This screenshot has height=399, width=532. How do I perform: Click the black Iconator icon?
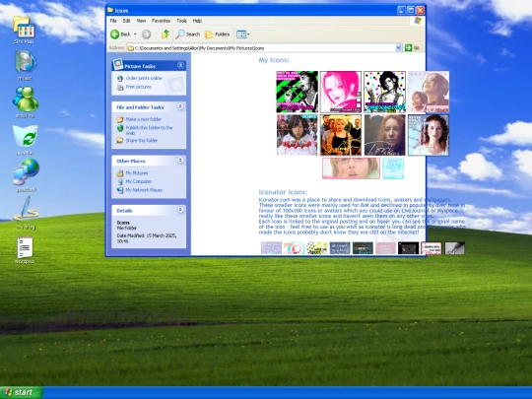click(x=408, y=248)
